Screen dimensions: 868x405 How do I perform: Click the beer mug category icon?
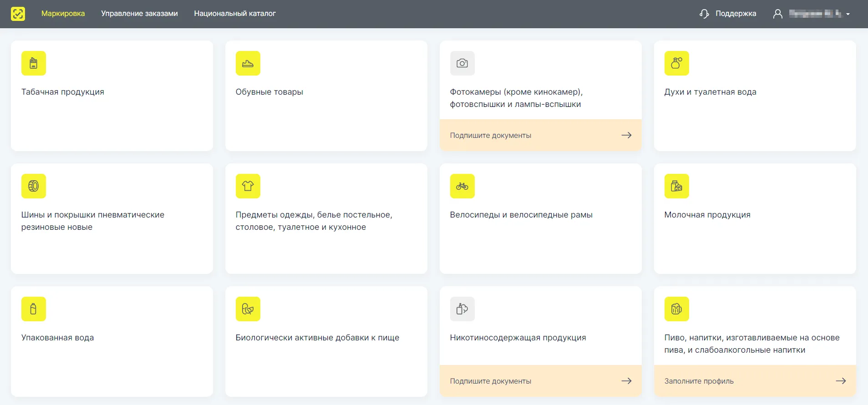tap(676, 309)
